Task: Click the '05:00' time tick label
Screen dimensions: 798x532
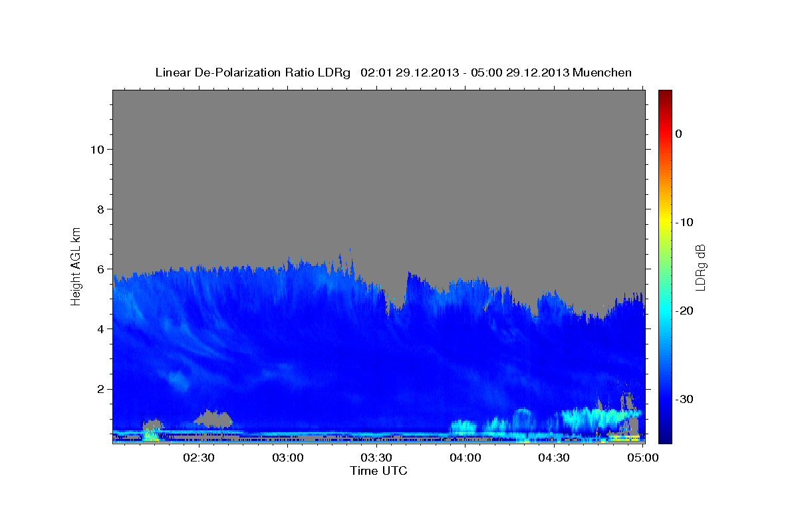Action: click(643, 458)
